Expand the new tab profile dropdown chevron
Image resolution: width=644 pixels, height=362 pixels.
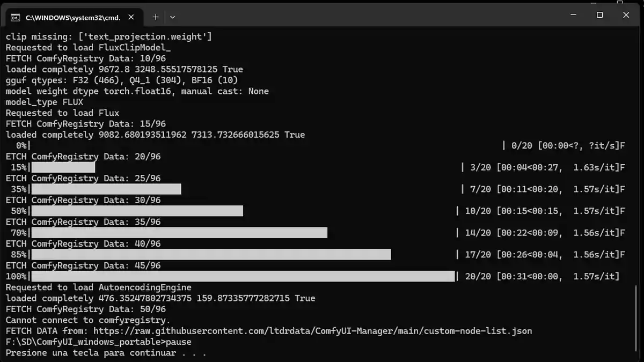[x=172, y=17]
